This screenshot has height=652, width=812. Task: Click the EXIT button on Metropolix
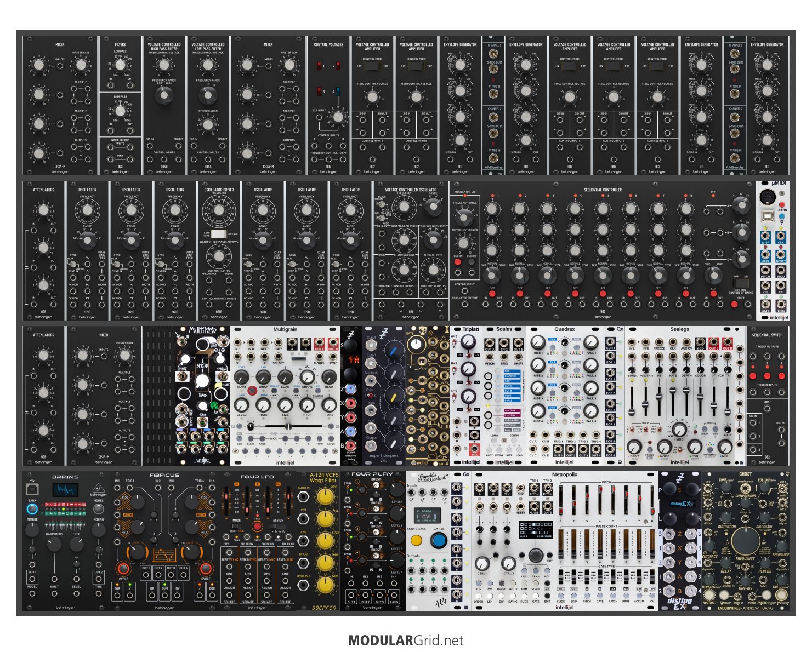coord(549,554)
